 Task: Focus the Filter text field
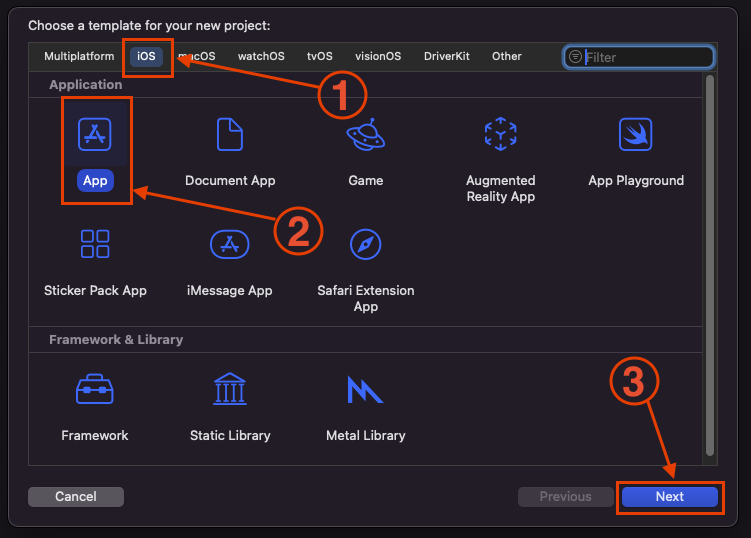pos(638,57)
